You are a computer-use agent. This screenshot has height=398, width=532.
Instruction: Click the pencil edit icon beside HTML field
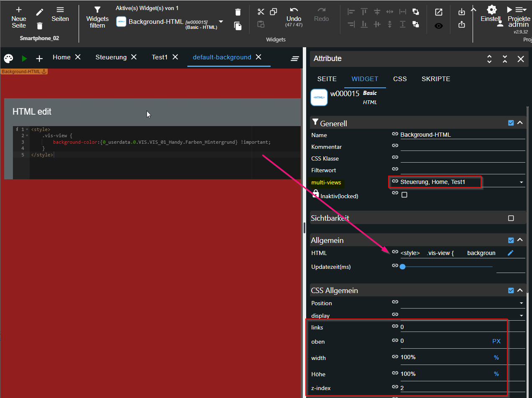(x=510, y=253)
